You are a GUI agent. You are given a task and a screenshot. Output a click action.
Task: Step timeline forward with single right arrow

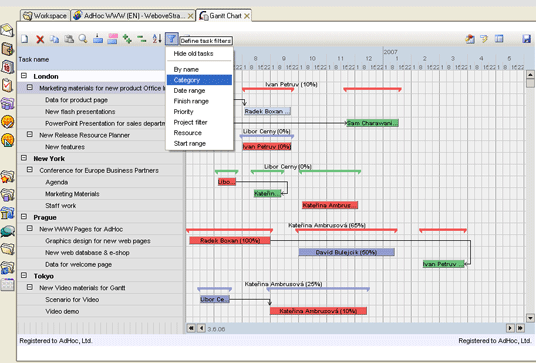[510, 328]
